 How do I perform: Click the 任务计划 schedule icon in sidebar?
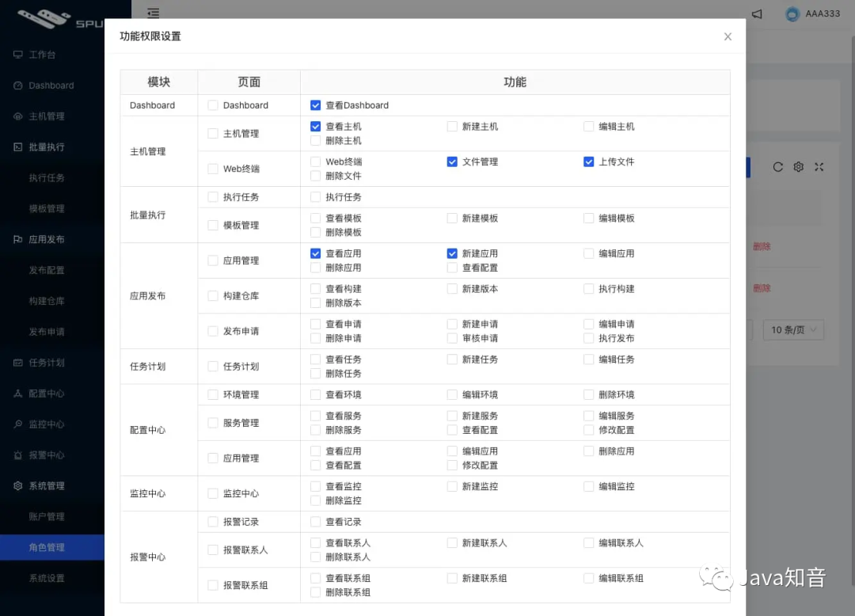pyautogui.click(x=18, y=363)
